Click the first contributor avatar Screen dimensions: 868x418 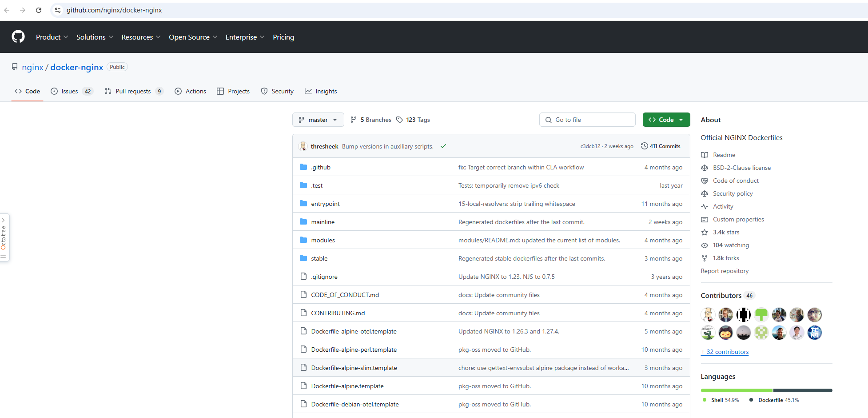[x=708, y=315]
